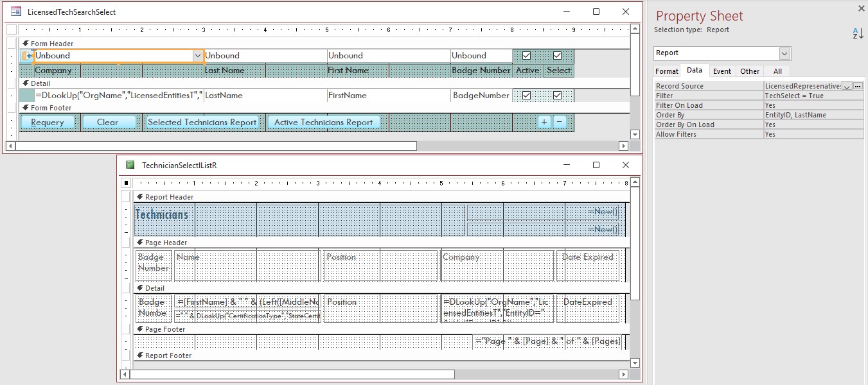
Task: Click the report window's horizontal scroll left arrow
Action: click(125, 374)
